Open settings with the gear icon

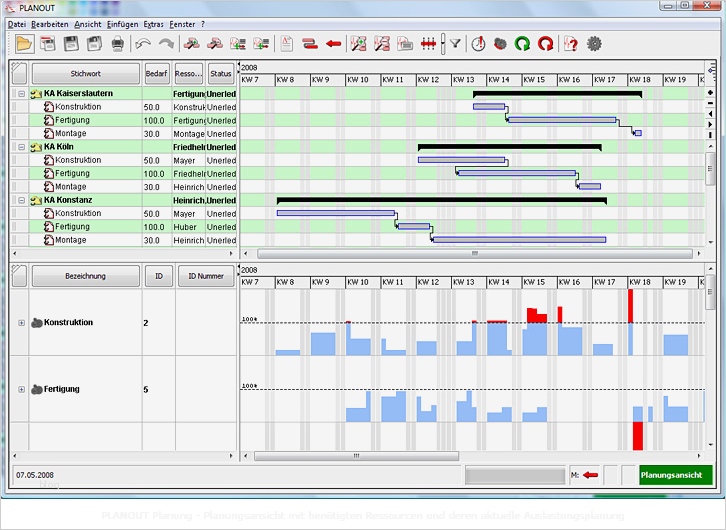(595, 44)
